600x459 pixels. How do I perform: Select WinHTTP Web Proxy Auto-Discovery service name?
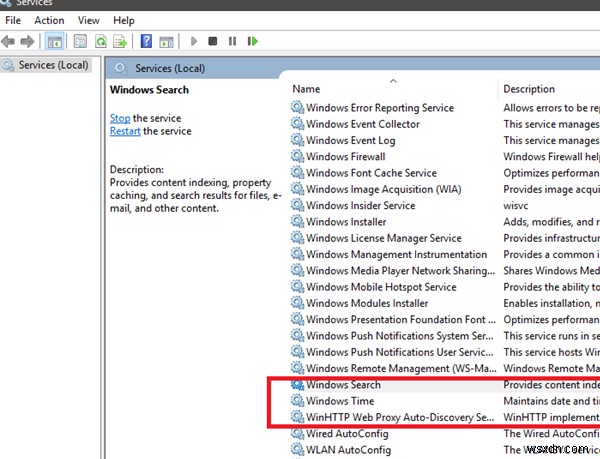coord(400,417)
